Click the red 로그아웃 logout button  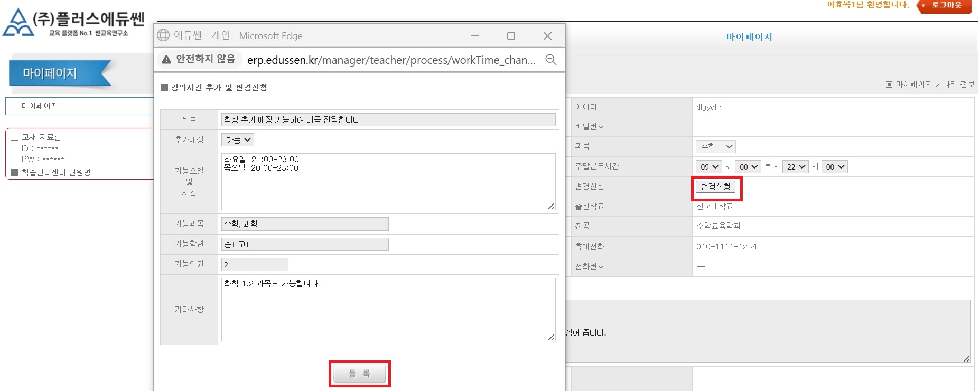[x=945, y=6]
